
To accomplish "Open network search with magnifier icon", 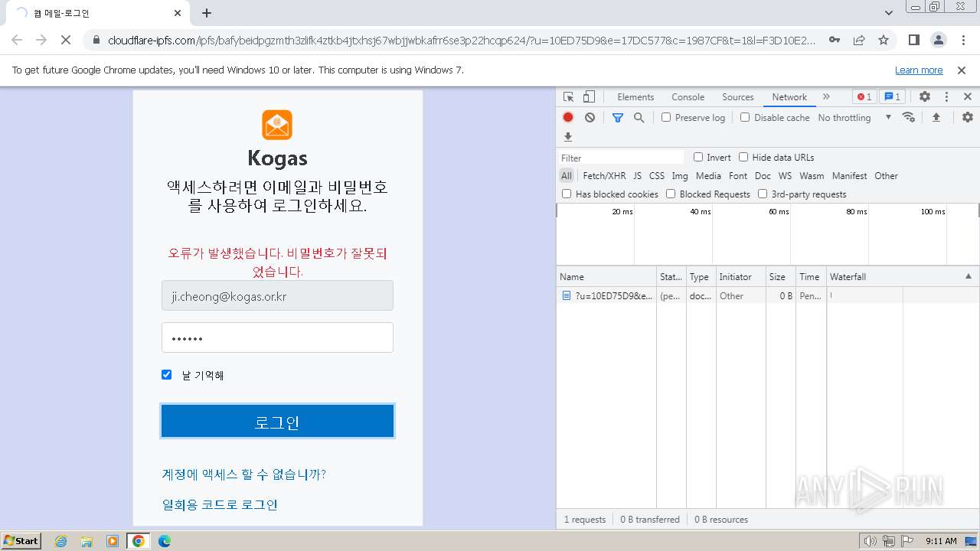I will (x=639, y=118).
